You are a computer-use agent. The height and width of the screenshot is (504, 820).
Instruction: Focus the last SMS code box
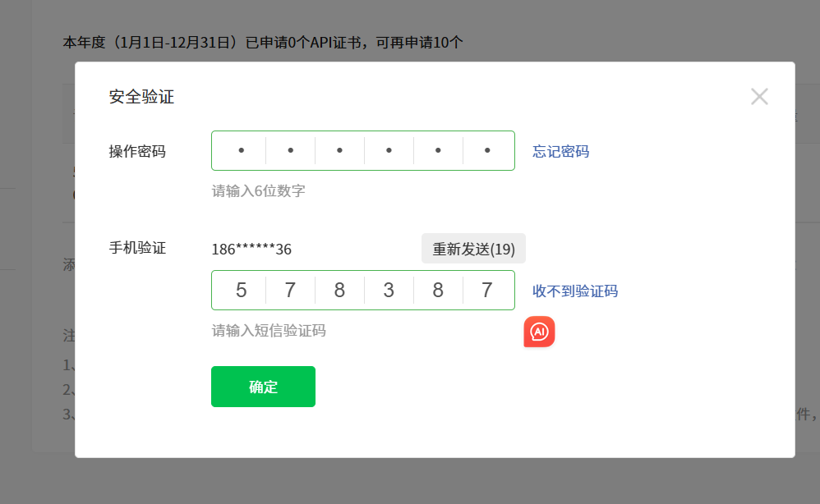[x=487, y=291]
